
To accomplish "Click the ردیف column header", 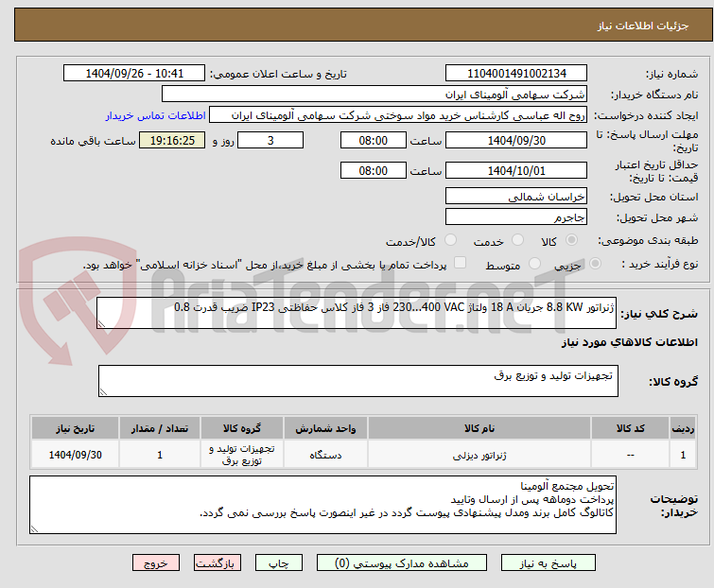I will 683,428.
